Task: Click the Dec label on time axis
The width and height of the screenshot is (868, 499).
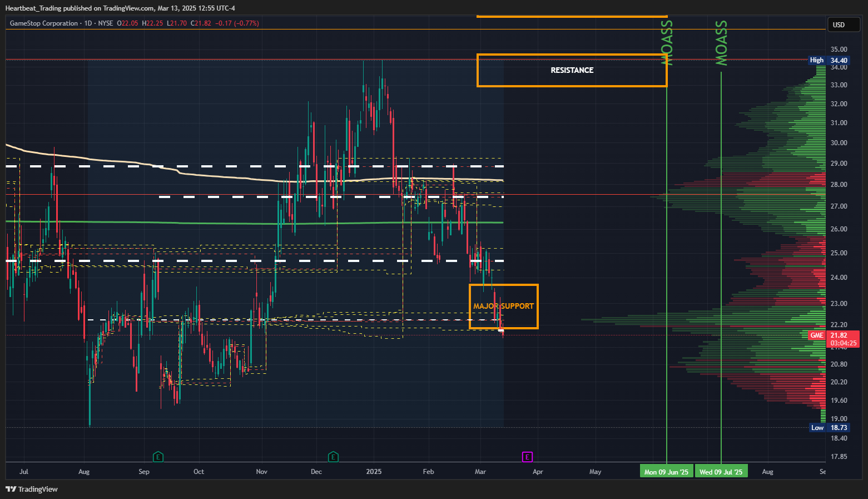Action: (316, 472)
